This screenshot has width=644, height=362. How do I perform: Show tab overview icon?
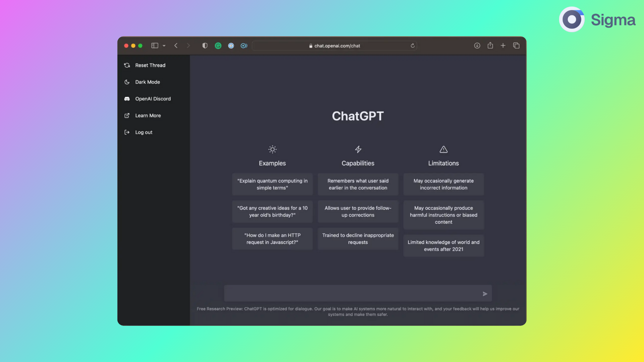coord(516,46)
